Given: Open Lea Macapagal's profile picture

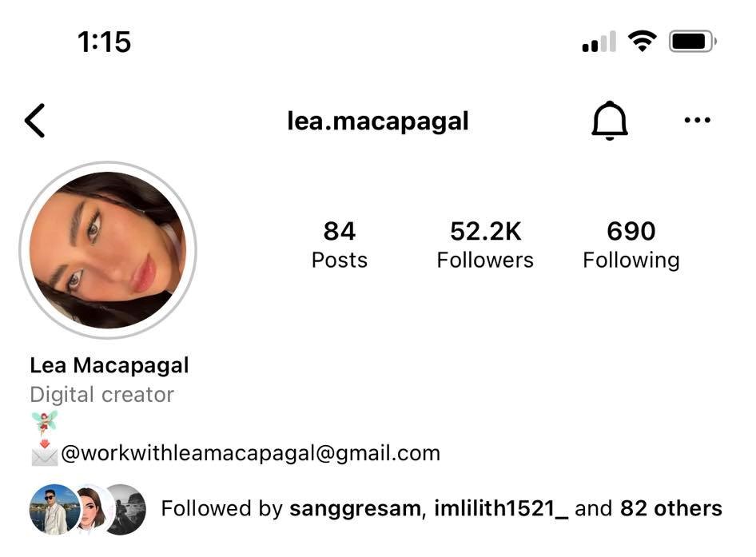Looking at the screenshot, I should click(x=108, y=250).
